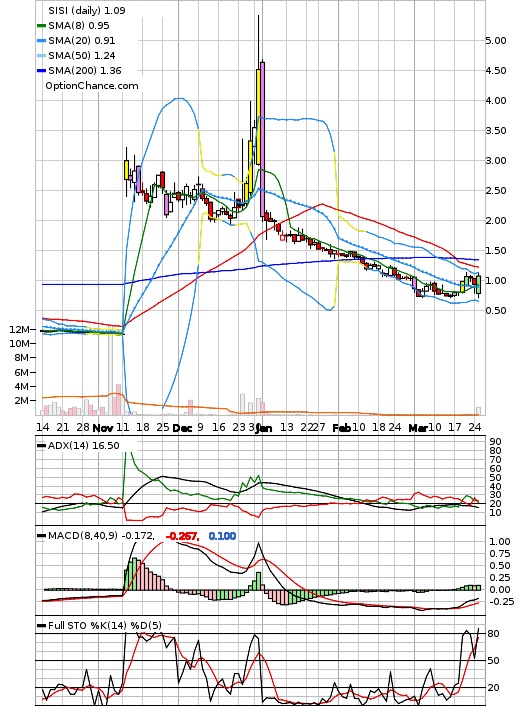The image size is (526, 706).
Task: Click the green SMA(8) legend color swatch
Action: (x=41, y=26)
